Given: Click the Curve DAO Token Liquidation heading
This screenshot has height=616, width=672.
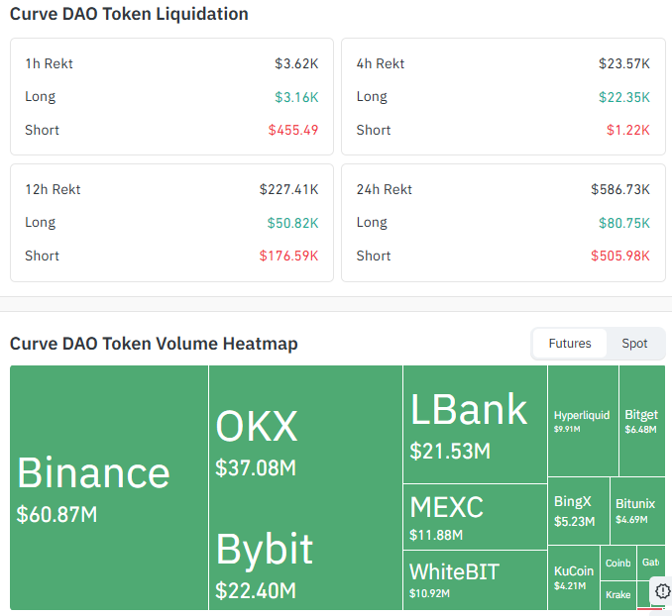Looking at the screenshot, I should (x=129, y=14).
